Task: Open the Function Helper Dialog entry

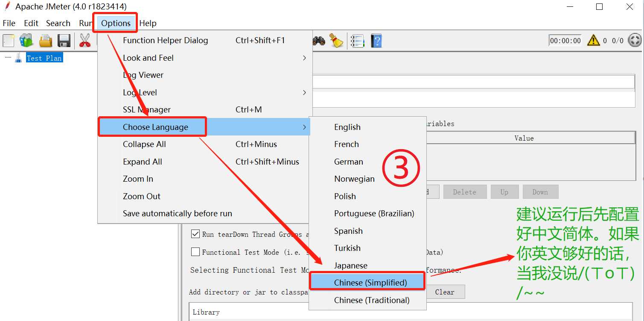Action: click(205, 40)
